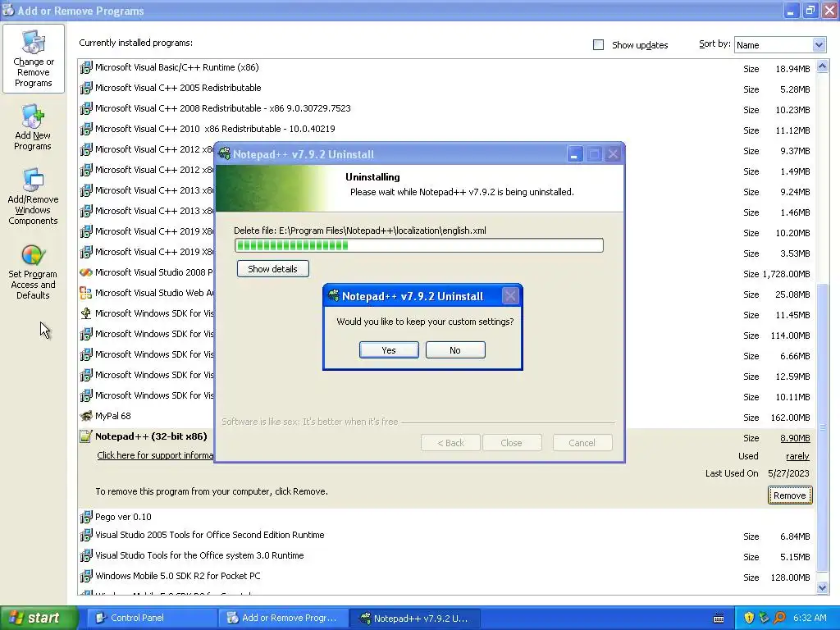The width and height of the screenshot is (840, 630).
Task: Click Show details in uninstaller
Action: point(272,269)
